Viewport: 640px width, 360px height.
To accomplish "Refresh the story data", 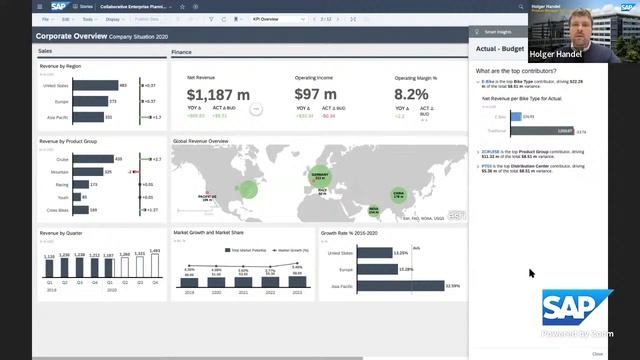I will (224, 19).
